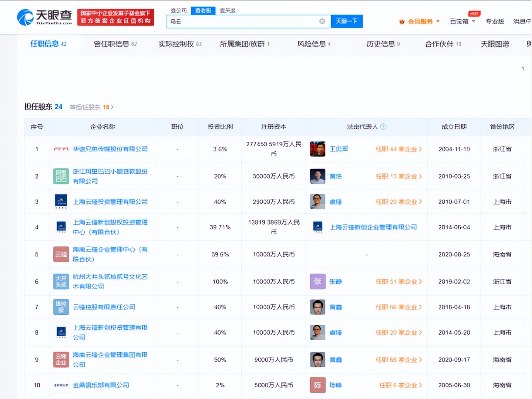The width and height of the screenshot is (532, 399).
Task: Click the 天眼一下 search button
Action: 346,21
